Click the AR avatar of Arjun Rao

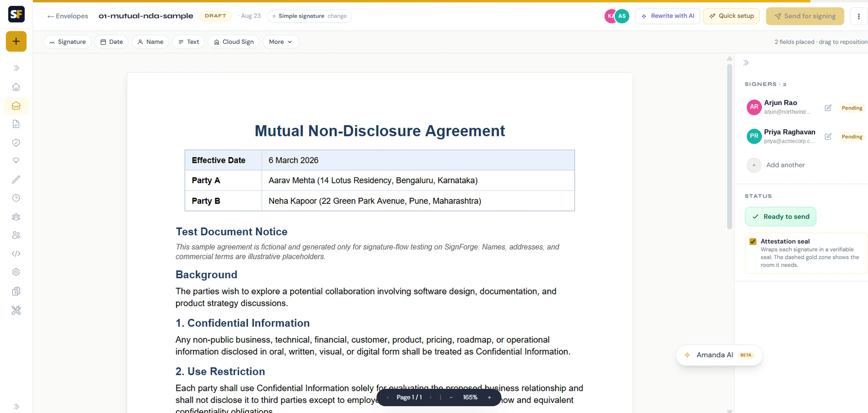(754, 107)
